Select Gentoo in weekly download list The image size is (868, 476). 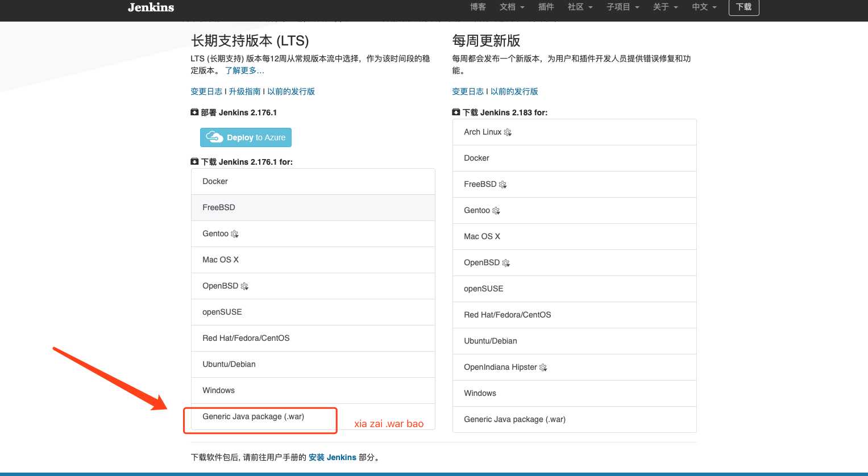(x=575, y=210)
